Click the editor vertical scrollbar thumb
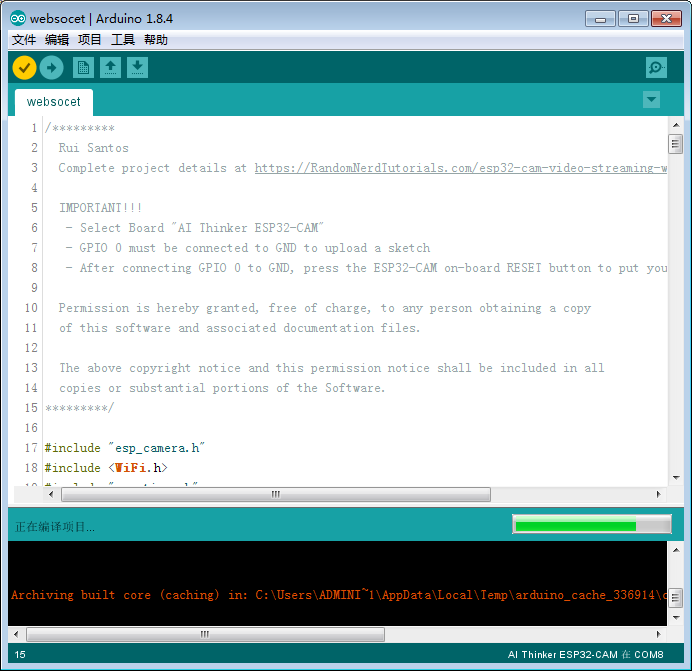Image resolution: width=692 pixels, height=671 pixels. pos(675,144)
